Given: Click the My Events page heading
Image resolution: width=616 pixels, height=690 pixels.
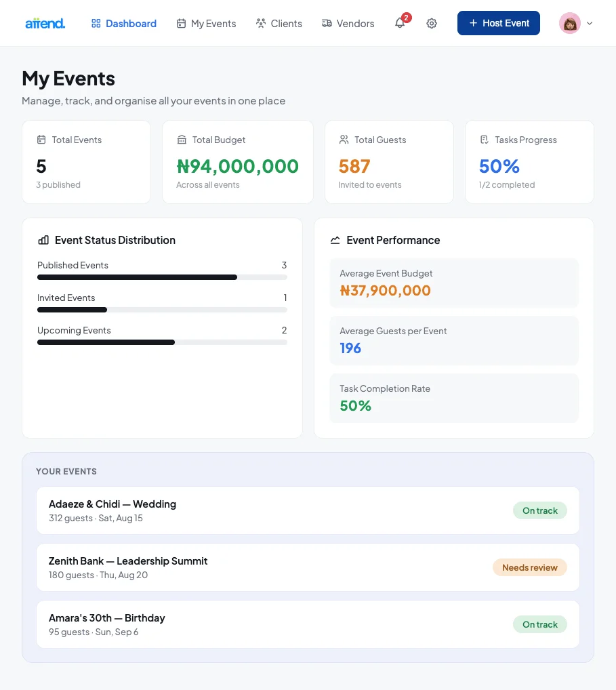Looking at the screenshot, I should coord(68,79).
